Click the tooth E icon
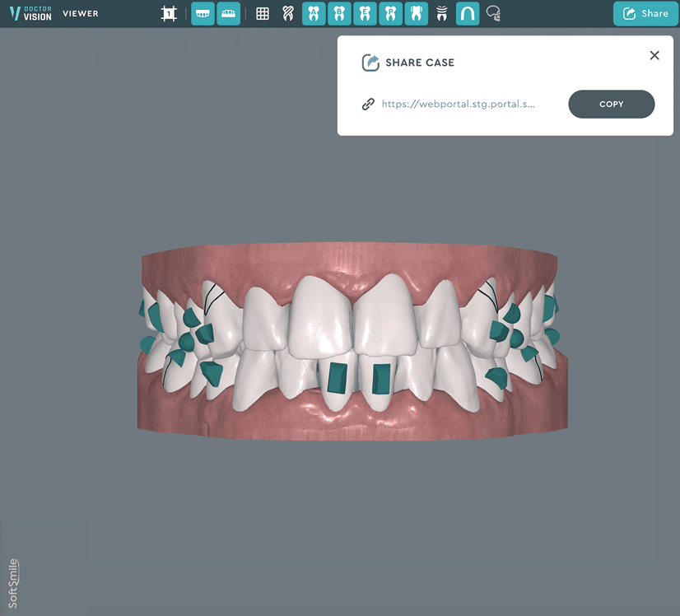 (365, 13)
